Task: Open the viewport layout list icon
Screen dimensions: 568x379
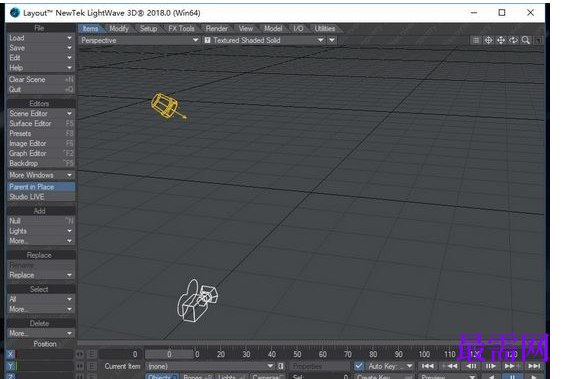Action: point(476,40)
